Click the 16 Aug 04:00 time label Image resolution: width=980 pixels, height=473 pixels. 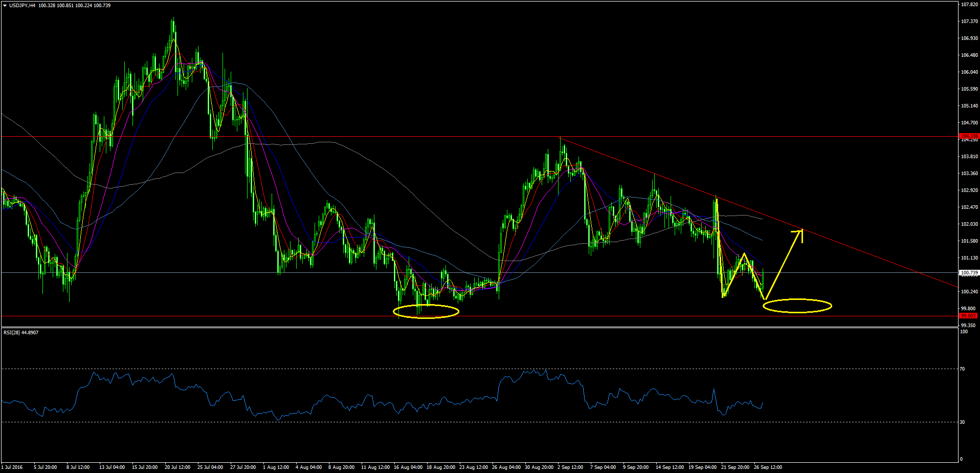[408, 467]
